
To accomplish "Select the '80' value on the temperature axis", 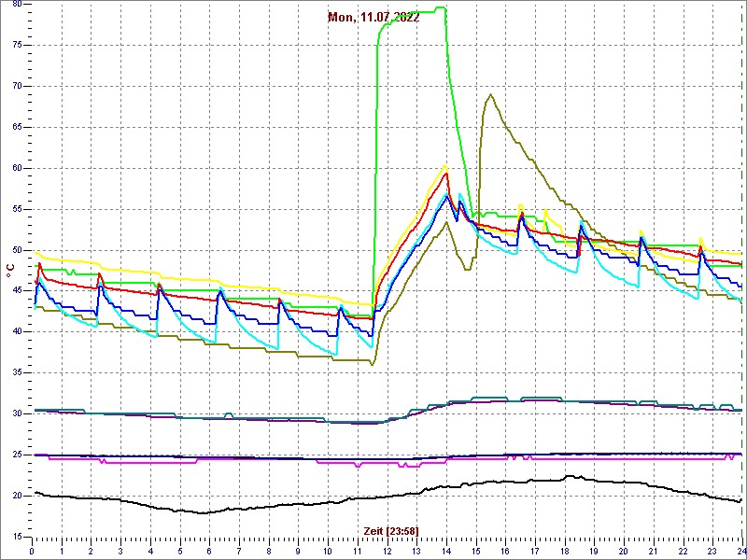I will pyautogui.click(x=16, y=5).
